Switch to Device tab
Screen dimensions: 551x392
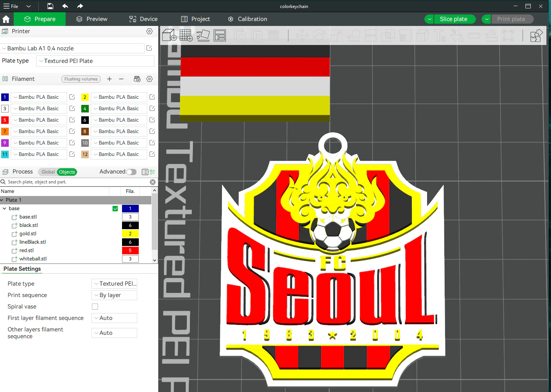(143, 19)
